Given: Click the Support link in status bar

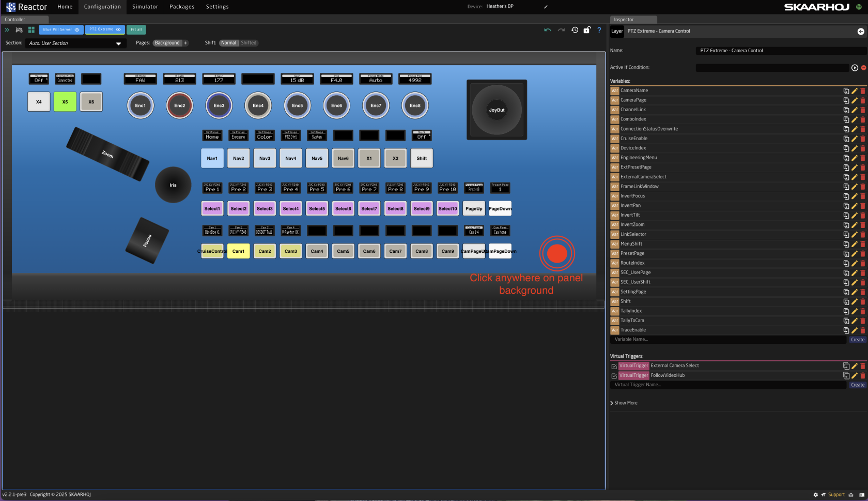Looking at the screenshot, I should pyautogui.click(x=836, y=495).
